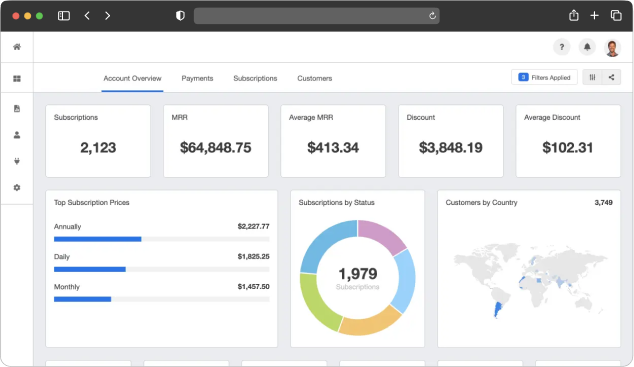The height and width of the screenshot is (367, 634).
Task: Open the column settings sliders icon
Action: click(x=592, y=77)
